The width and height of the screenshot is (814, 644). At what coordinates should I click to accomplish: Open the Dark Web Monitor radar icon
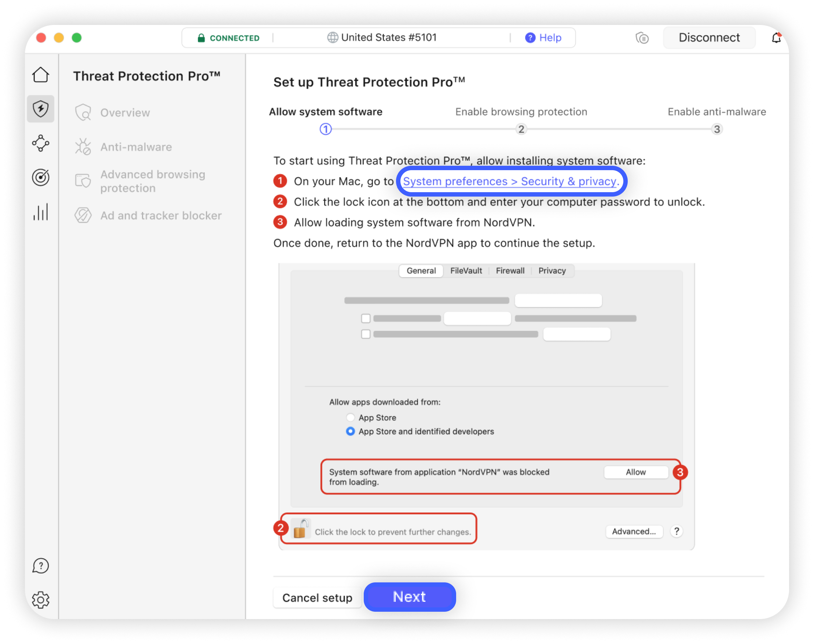click(x=41, y=177)
